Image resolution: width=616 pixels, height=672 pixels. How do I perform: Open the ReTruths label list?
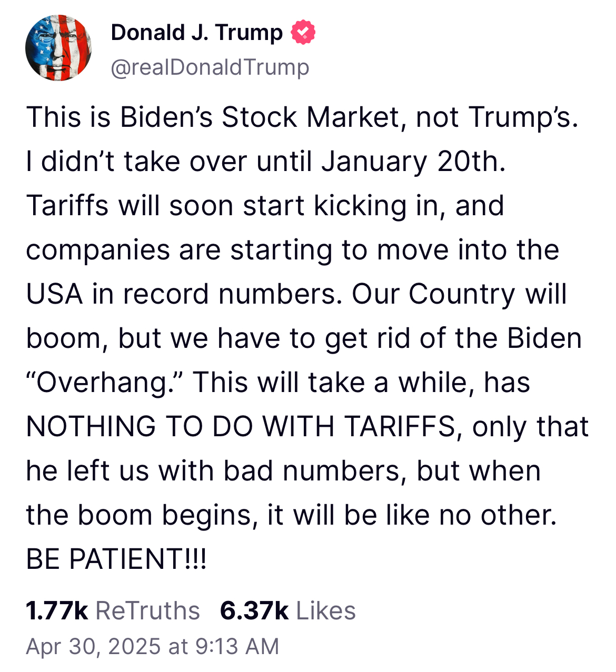coord(148,611)
